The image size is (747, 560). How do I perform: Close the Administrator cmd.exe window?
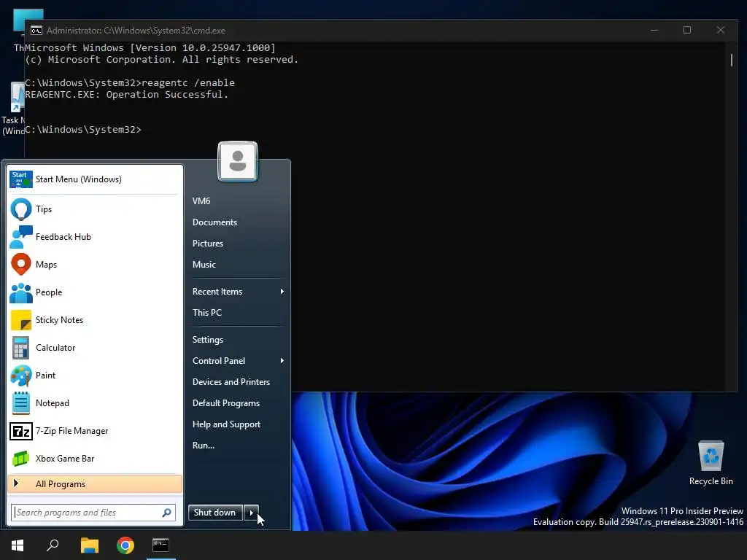(720, 30)
